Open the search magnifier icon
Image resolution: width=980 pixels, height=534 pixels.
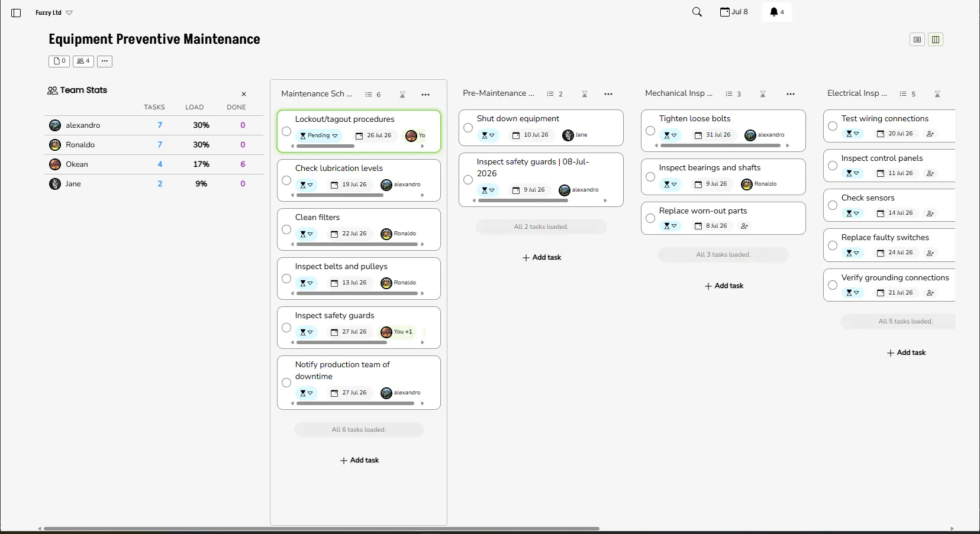[x=697, y=12]
